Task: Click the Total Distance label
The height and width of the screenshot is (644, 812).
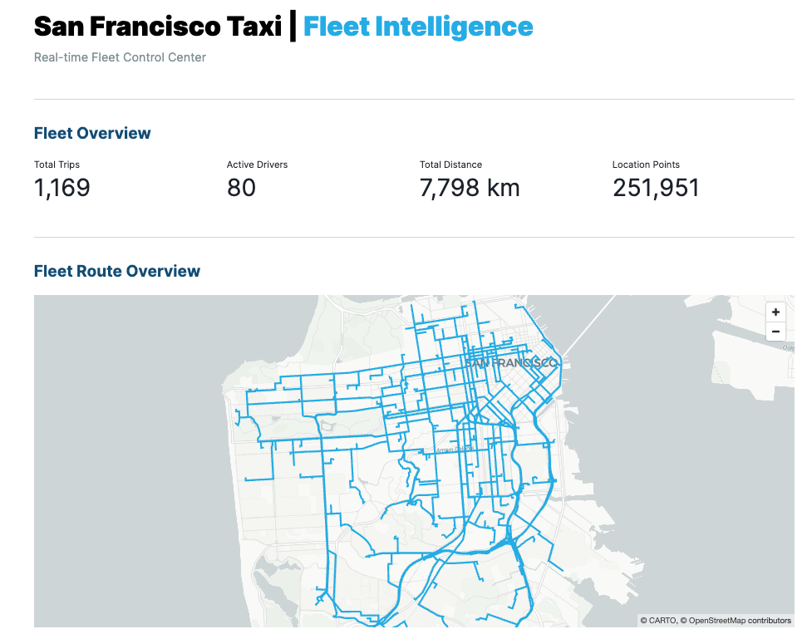Action: pyautogui.click(x=450, y=165)
